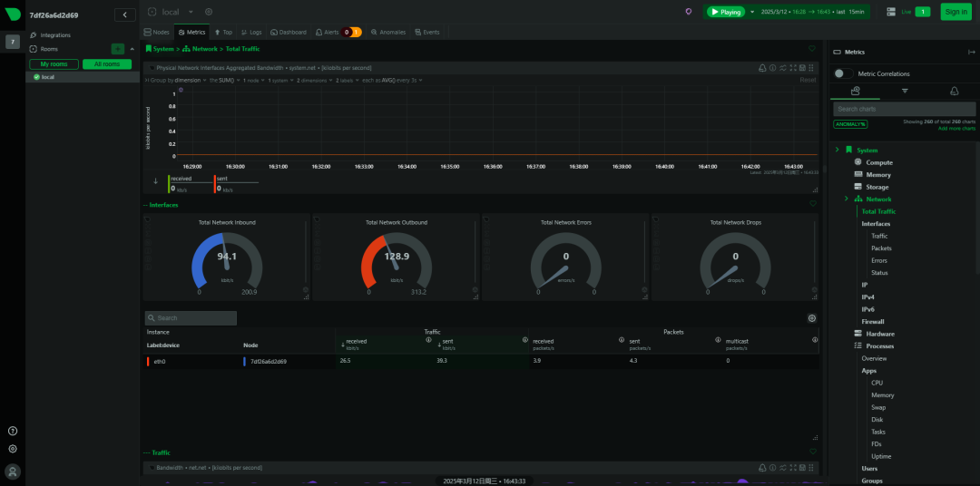This screenshot has height=486, width=980.
Task: Favorite the Interfaces section heart icon
Action: 812,204
